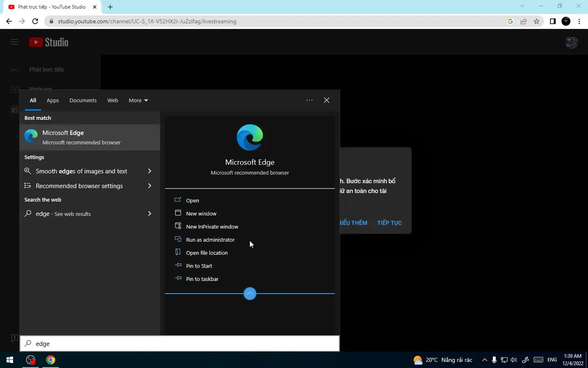
Task: Click the Open file location folder icon
Action: point(178,252)
